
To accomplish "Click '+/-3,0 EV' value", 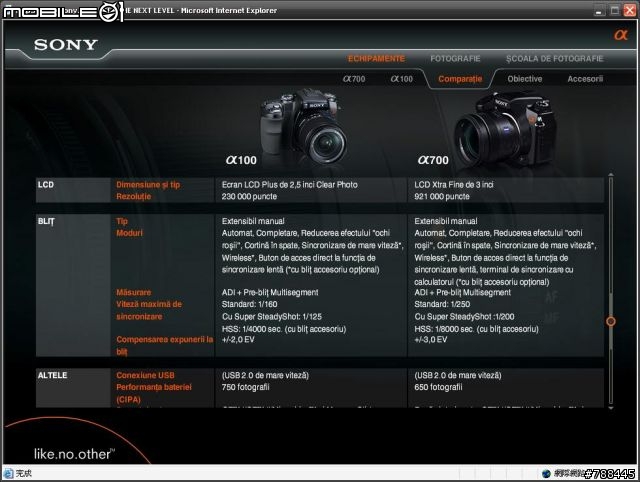I will click(431, 340).
